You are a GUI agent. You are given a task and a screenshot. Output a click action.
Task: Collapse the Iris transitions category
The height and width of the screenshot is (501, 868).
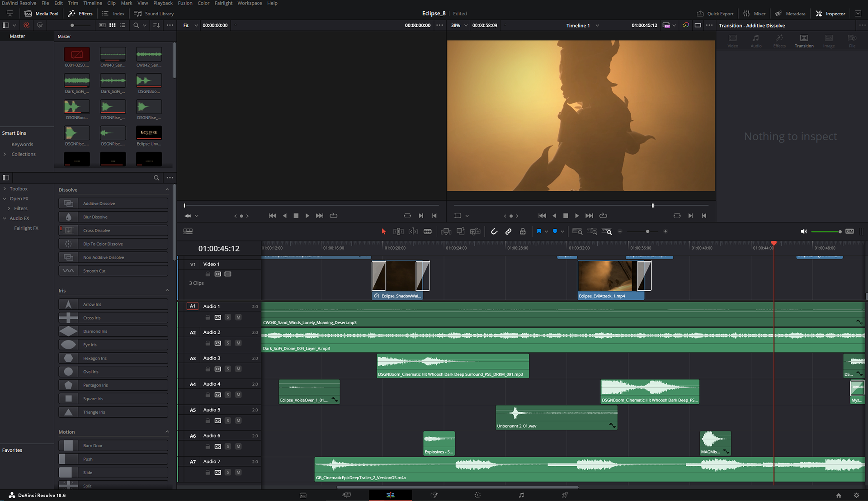coord(167,290)
